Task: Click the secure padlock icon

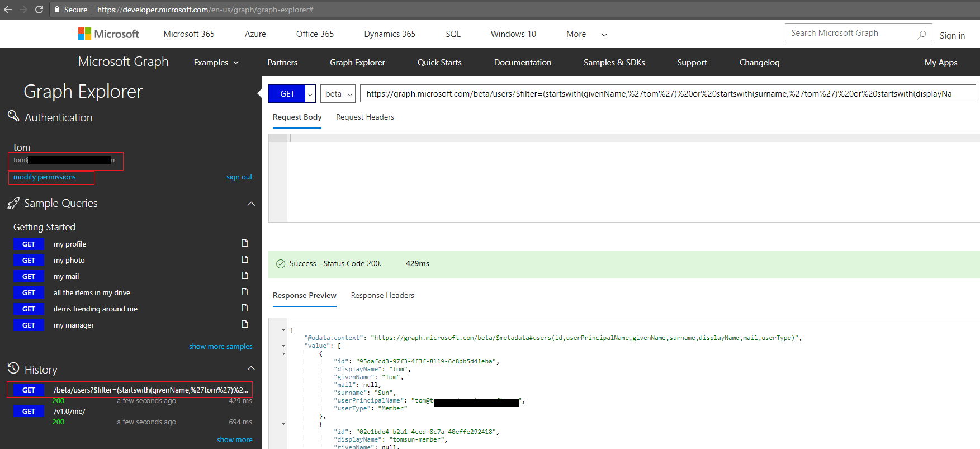Action: point(56,10)
